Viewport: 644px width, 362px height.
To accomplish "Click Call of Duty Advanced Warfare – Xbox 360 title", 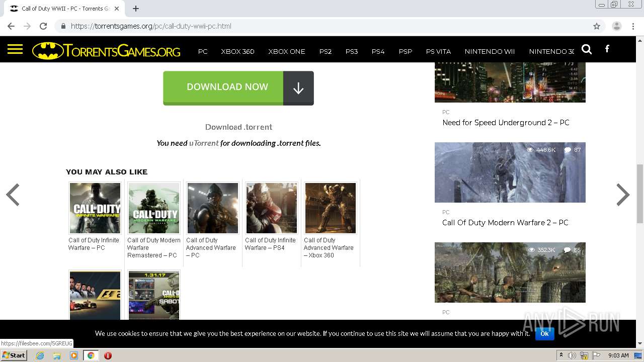I will [x=329, y=248].
